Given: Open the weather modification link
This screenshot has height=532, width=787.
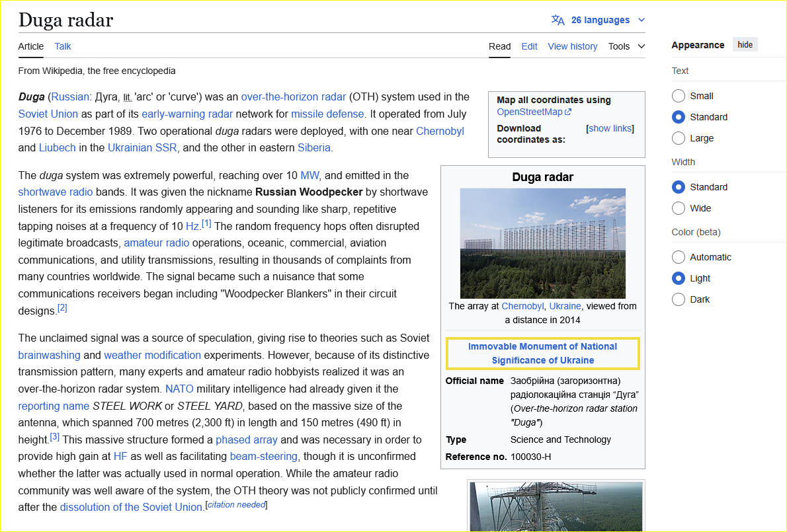Looking at the screenshot, I should 152,355.
